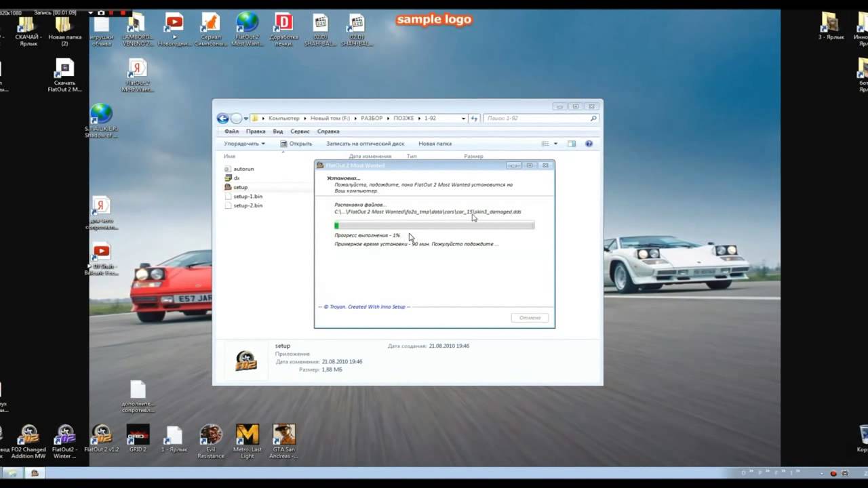Click the change view icon in Explorer

coord(545,144)
